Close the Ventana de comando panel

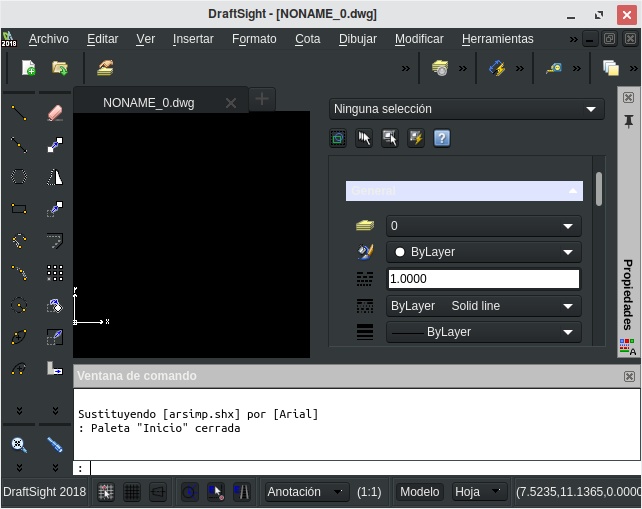pos(629,376)
